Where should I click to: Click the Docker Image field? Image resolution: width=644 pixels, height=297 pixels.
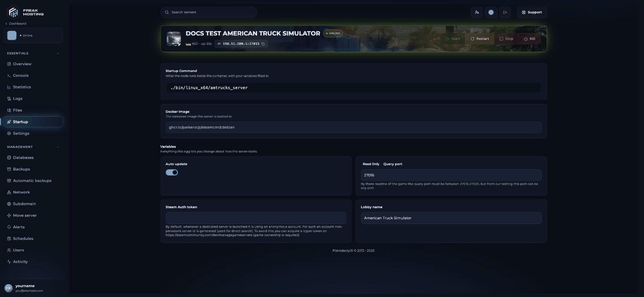[353, 127]
